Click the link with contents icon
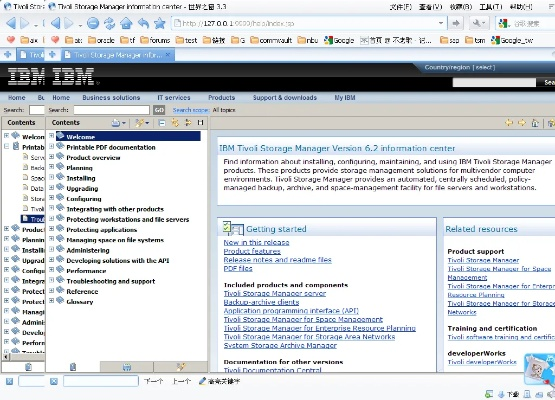The image size is (555, 400). click(x=175, y=123)
